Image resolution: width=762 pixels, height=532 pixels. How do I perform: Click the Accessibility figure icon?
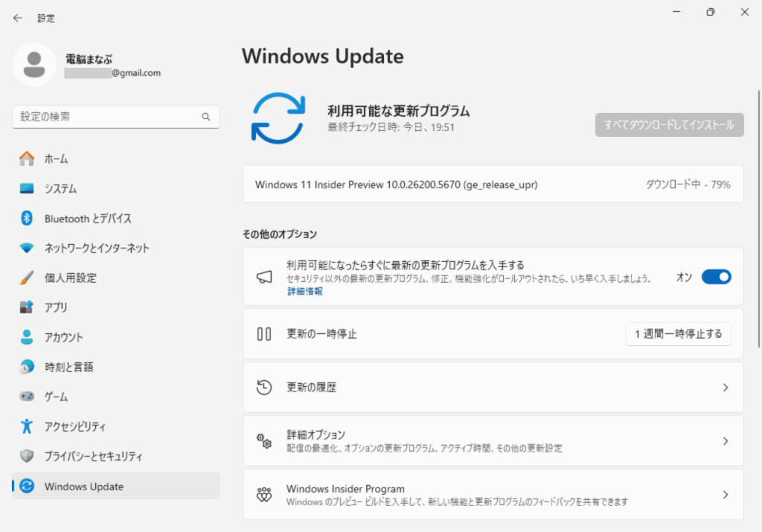coord(27,426)
